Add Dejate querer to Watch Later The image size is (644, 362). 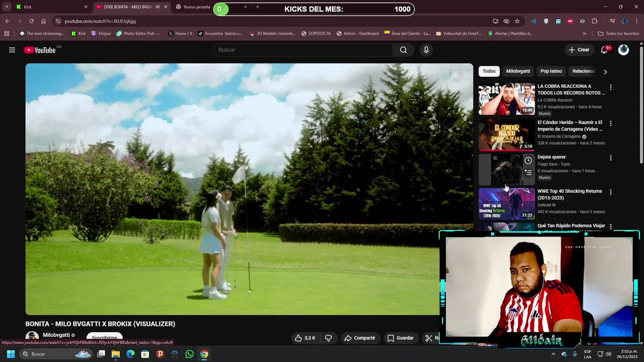tap(528, 160)
